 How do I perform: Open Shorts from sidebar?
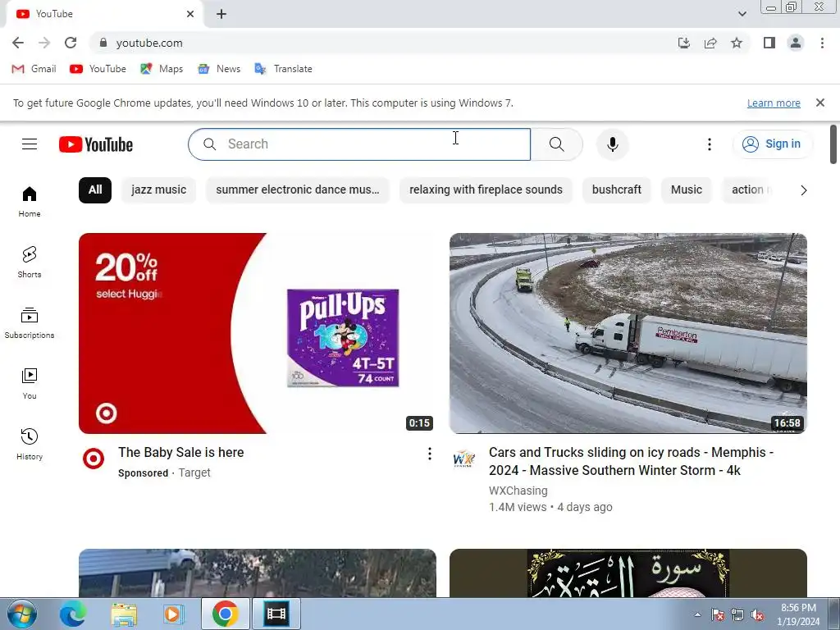click(30, 262)
